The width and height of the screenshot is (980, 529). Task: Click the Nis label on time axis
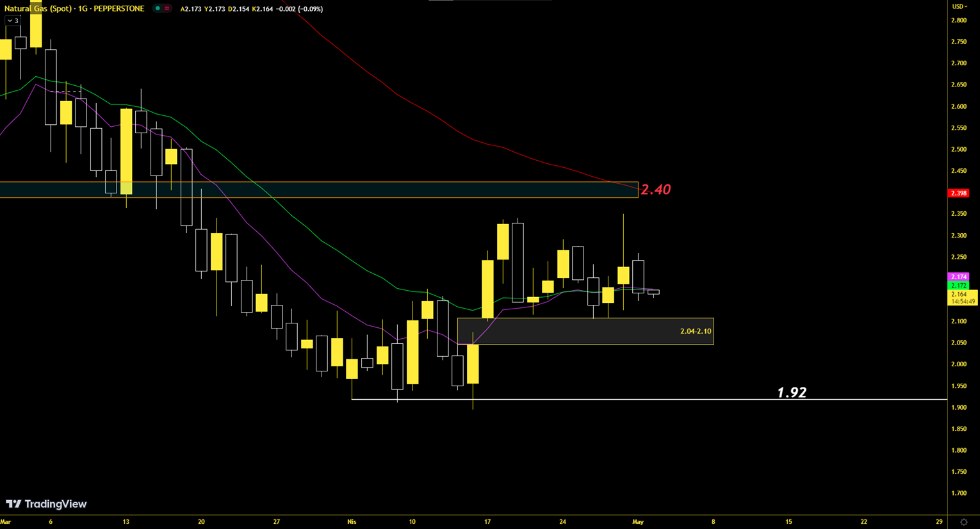click(352, 522)
